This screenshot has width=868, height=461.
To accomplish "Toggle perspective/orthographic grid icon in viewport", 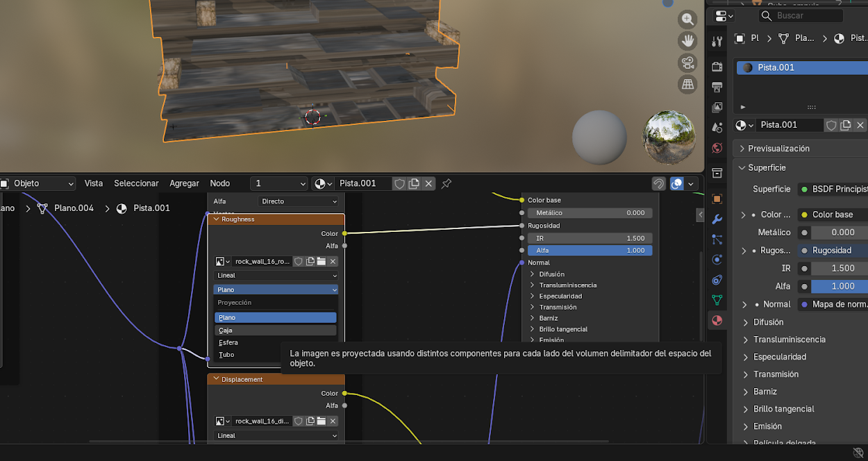I will (687, 85).
